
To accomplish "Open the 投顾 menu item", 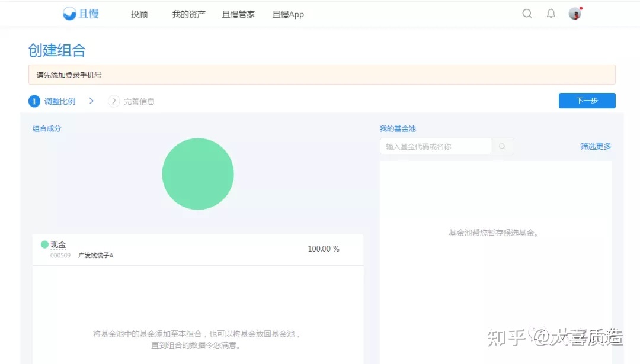I will (139, 14).
